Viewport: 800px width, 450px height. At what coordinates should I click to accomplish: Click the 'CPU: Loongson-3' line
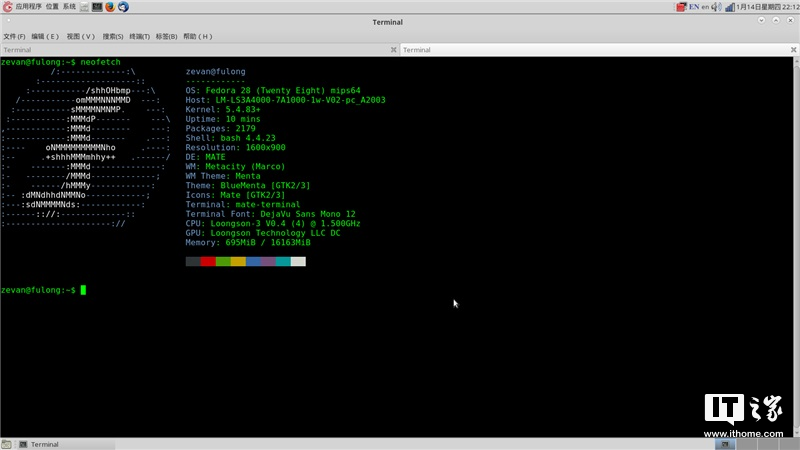coord(273,223)
